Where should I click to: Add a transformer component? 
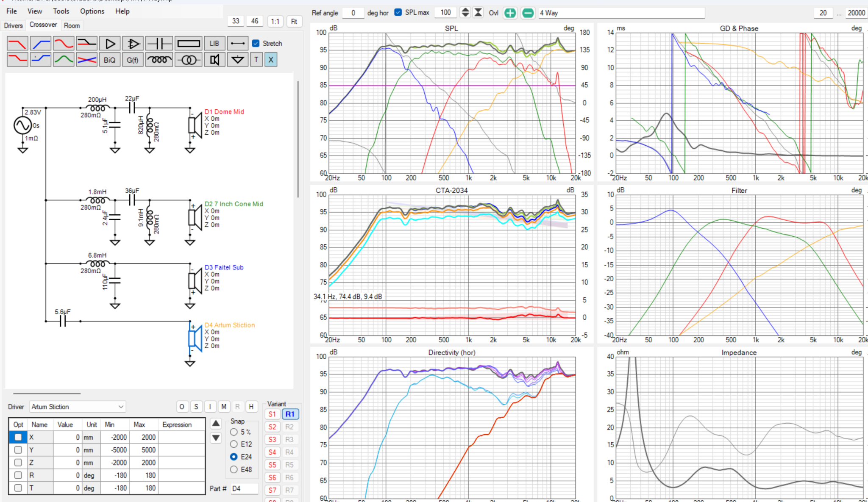pos(189,60)
